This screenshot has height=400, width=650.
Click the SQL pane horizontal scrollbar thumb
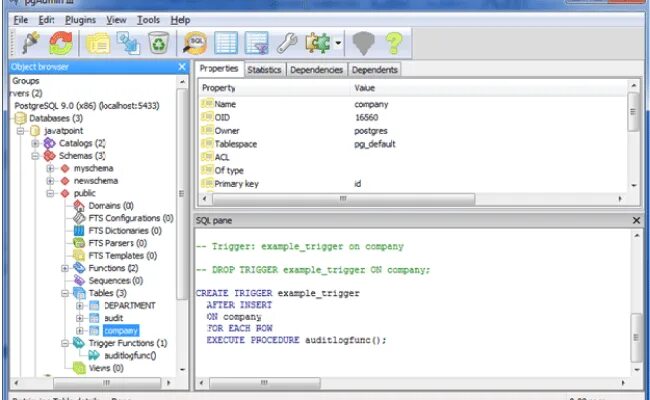pyautogui.click(x=264, y=383)
